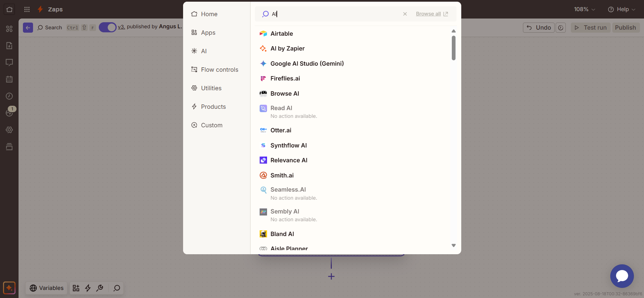
Task: Click the search magnifier icon in bottom toolbar
Action: (117, 288)
